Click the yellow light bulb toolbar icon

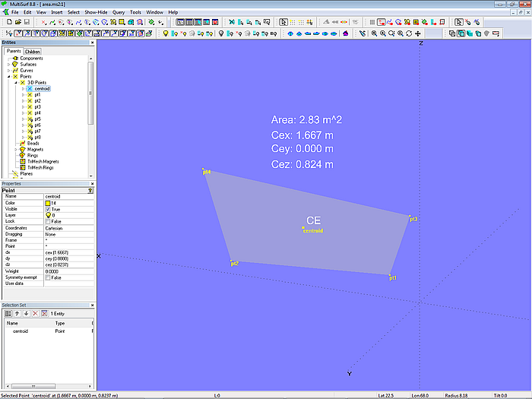(x=166, y=33)
